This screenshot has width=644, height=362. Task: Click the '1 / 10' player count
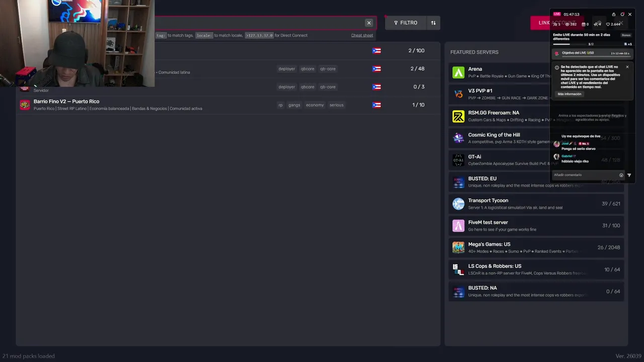pyautogui.click(x=419, y=105)
